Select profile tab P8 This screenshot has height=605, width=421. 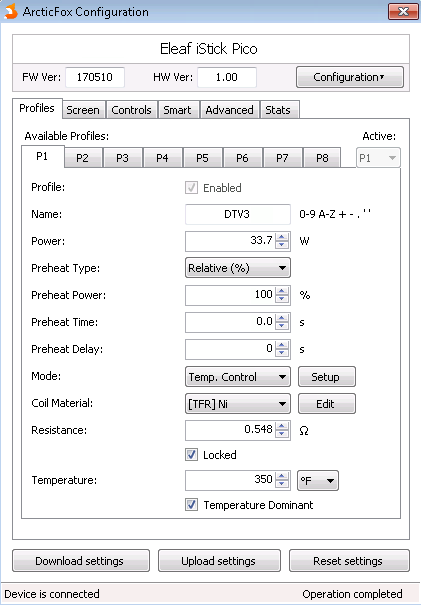[x=322, y=158]
